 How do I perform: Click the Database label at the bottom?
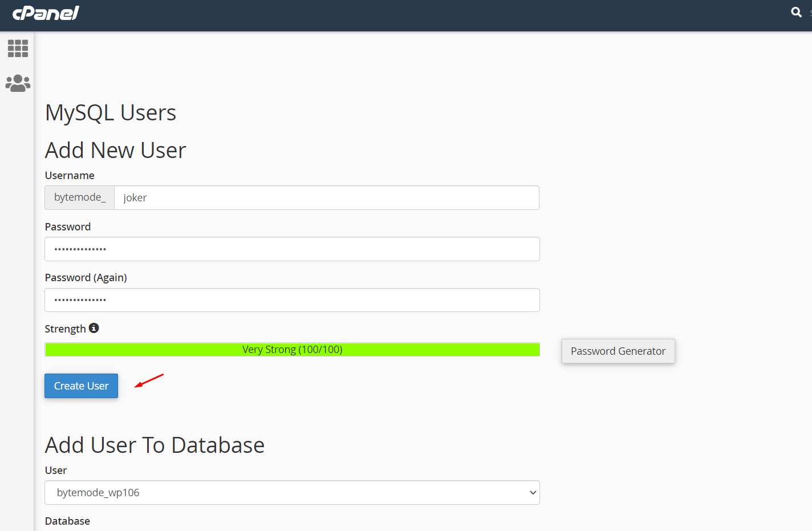[x=67, y=521]
